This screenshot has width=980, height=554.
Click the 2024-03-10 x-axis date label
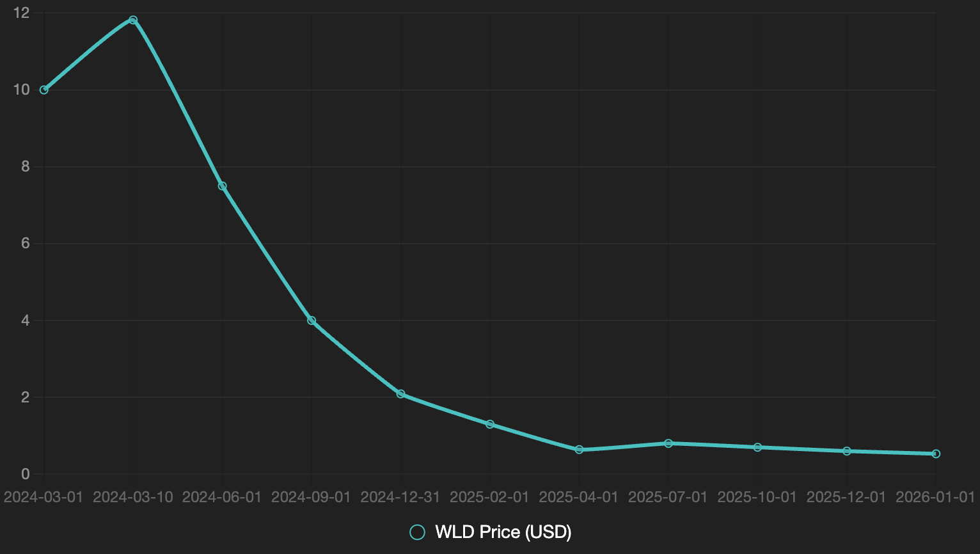point(133,497)
